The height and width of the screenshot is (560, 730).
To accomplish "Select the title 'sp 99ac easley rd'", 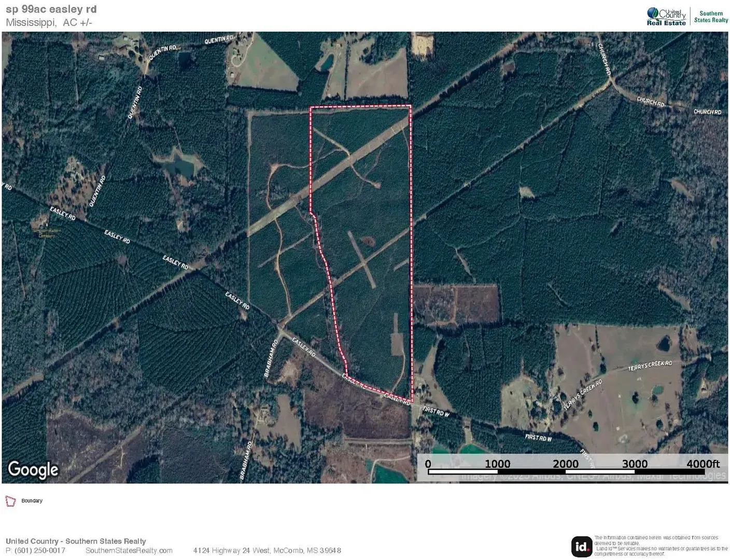I will (51, 9).
